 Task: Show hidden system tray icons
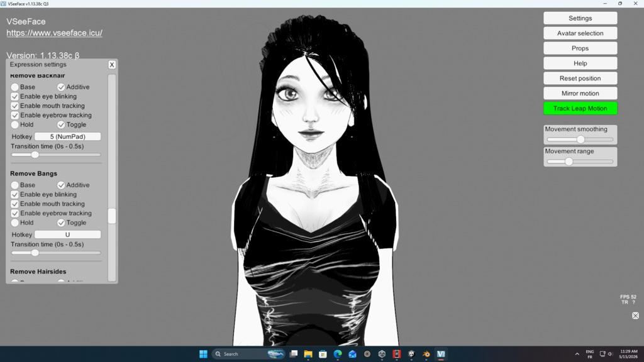pos(577,354)
